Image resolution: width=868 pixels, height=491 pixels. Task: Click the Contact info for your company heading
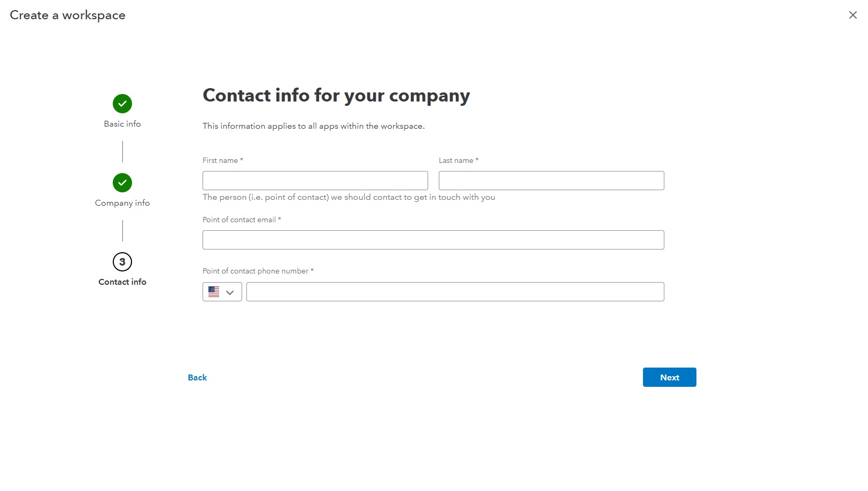pos(336,96)
